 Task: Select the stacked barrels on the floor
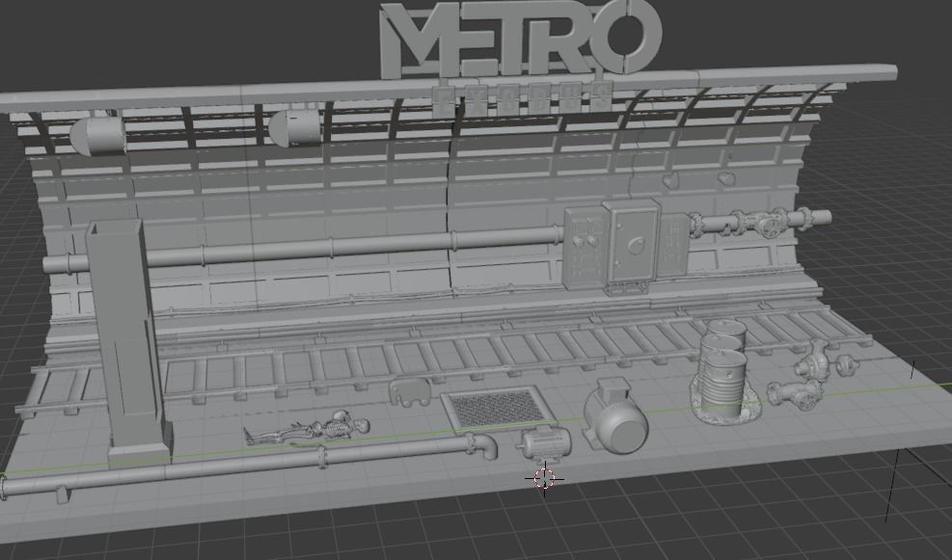(x=724, y=371)
